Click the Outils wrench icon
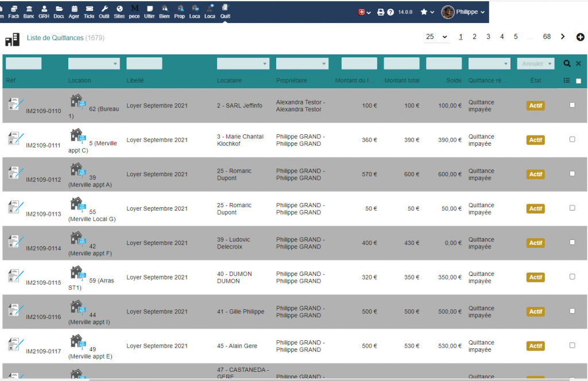 point(104,11)
